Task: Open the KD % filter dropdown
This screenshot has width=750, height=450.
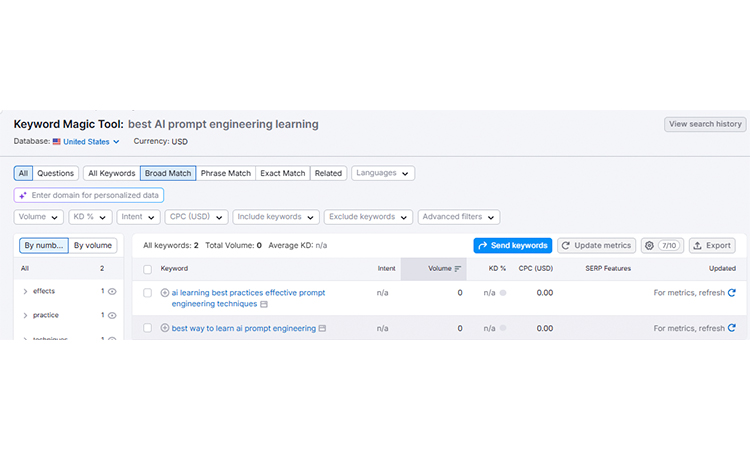Action: coord(90,217)
